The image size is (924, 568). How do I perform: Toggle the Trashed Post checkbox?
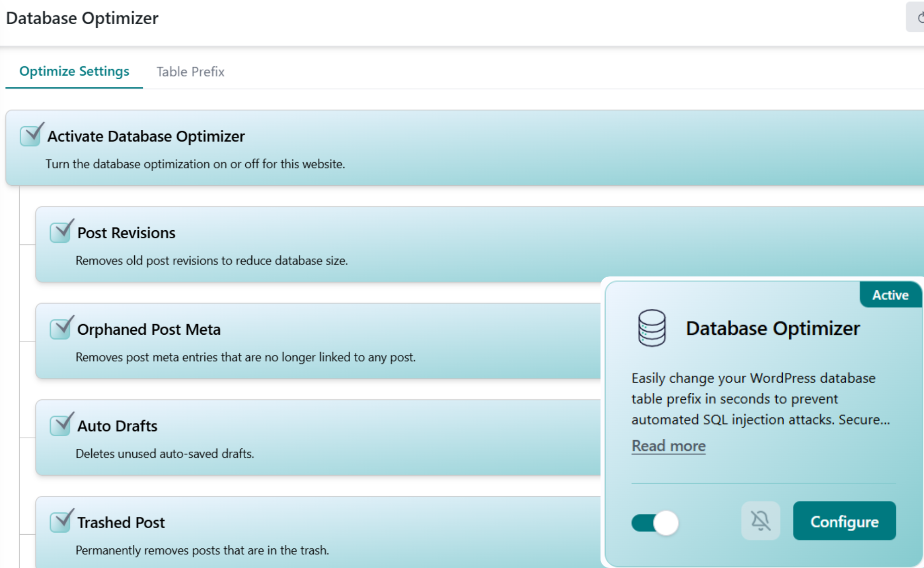click(x=61, y=522)
